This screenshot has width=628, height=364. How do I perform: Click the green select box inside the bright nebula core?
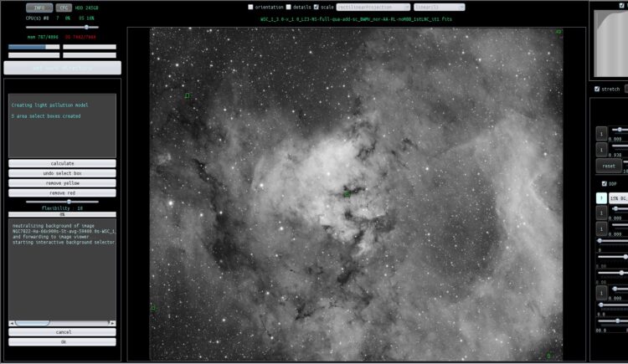pyautogui.click(x=347, y=194)
